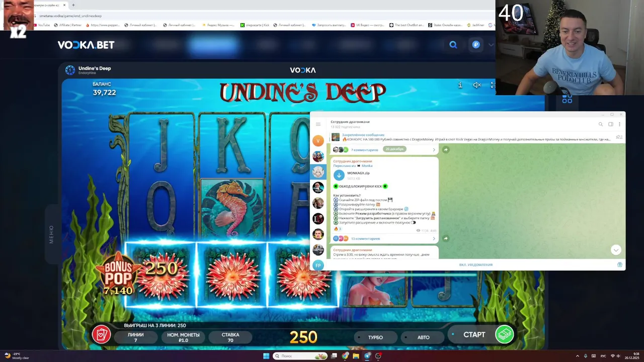Close the current browser tab
644x362 pixels.
coord(64,5)
